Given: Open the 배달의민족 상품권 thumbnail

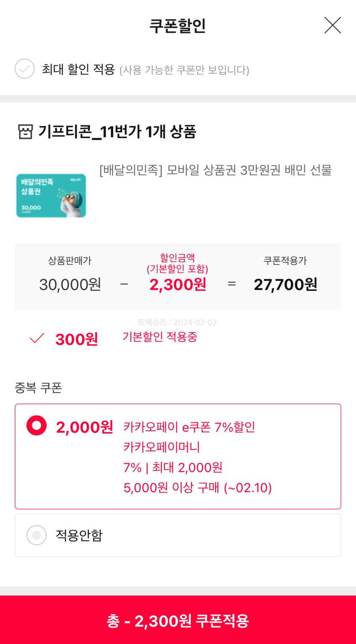Looking at the screenshot, I should pyautogui.click(x=51, y=196).
